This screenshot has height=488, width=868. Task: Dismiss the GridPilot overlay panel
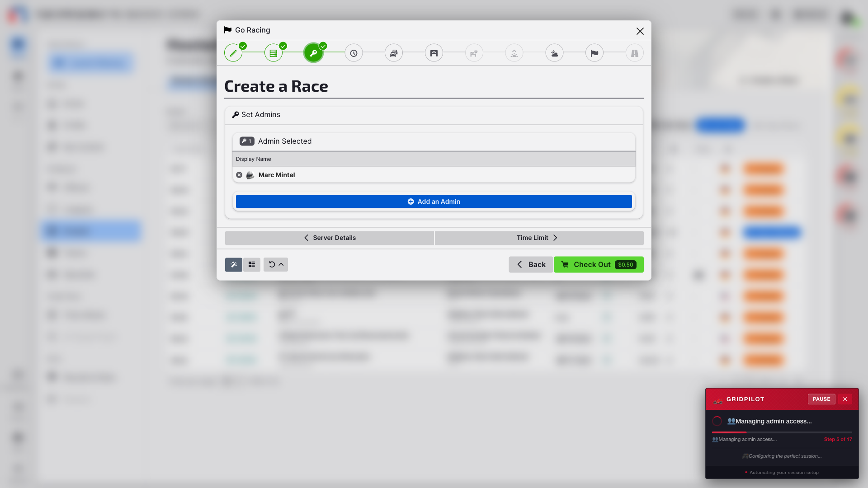click(845, 399)
